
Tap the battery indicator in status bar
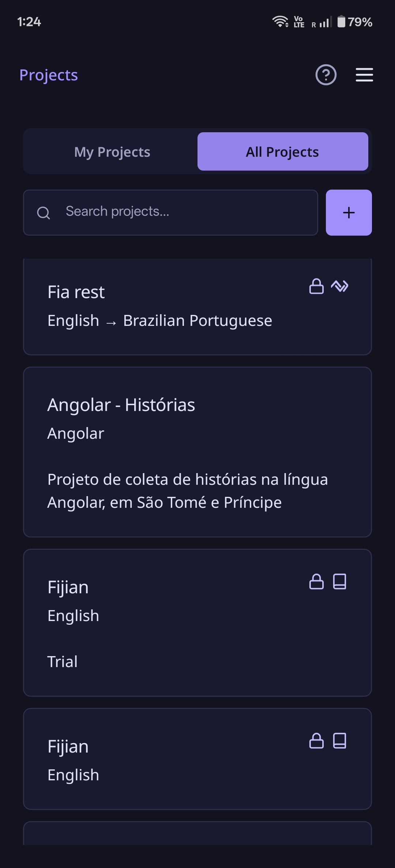341,22
